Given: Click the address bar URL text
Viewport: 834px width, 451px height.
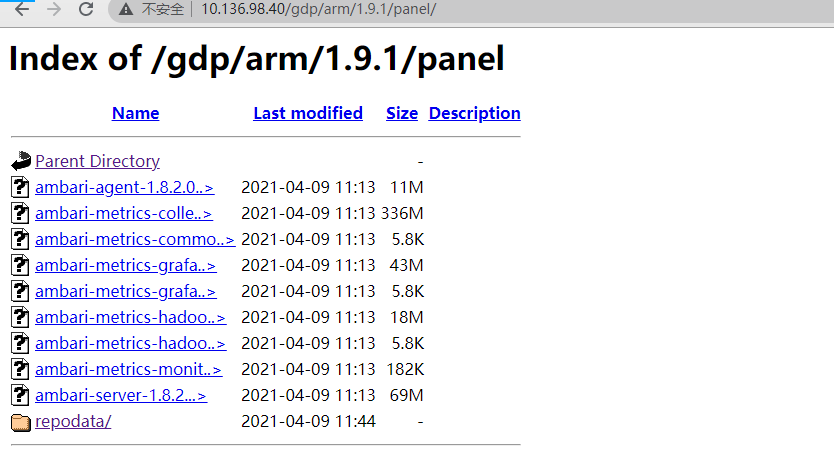Looking at the screenshot, I should [x=319, y=9].
